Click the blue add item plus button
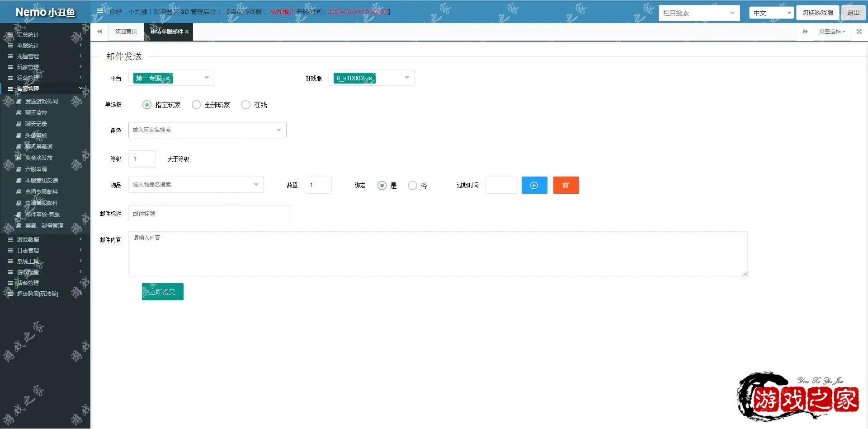Viewport: 868px width, 429px height. (x=534, y=185)
